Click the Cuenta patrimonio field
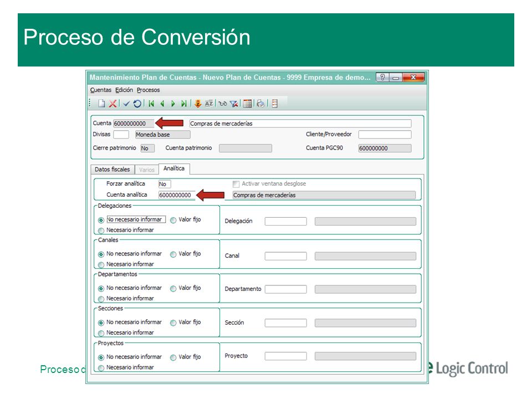 tap(245, 149)
